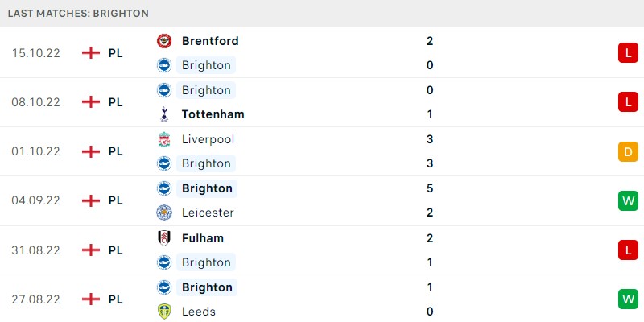Click PL league label on 31.08.22 match

(x=115, y=250)
